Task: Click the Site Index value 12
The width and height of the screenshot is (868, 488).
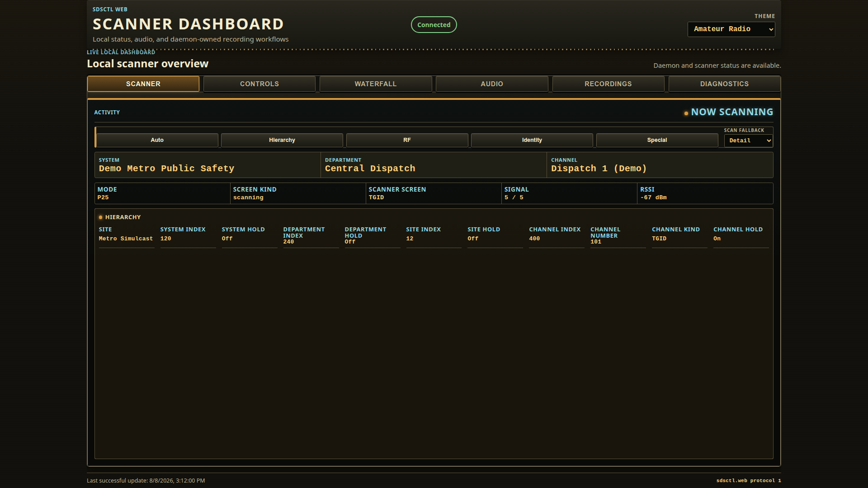Action: 410,239
